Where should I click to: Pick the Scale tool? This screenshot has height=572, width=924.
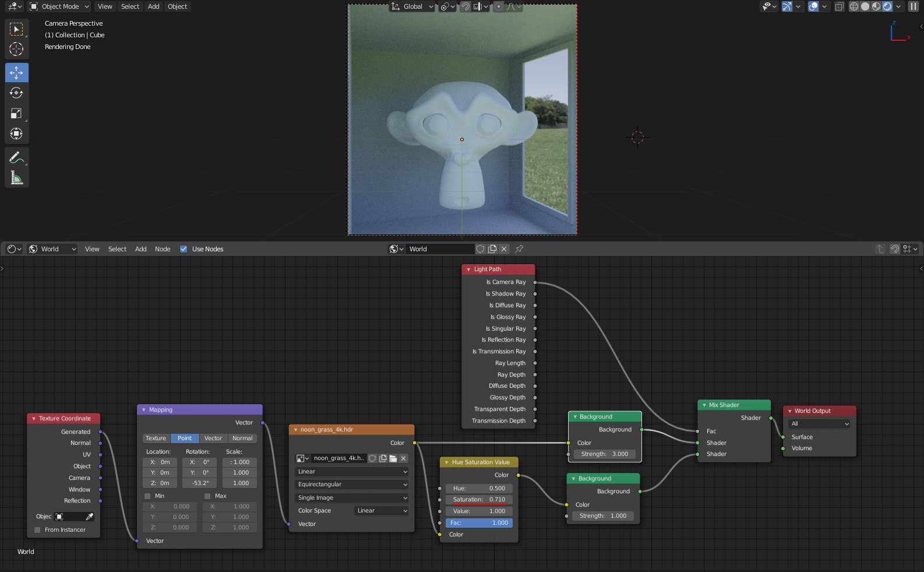point(16,114)
